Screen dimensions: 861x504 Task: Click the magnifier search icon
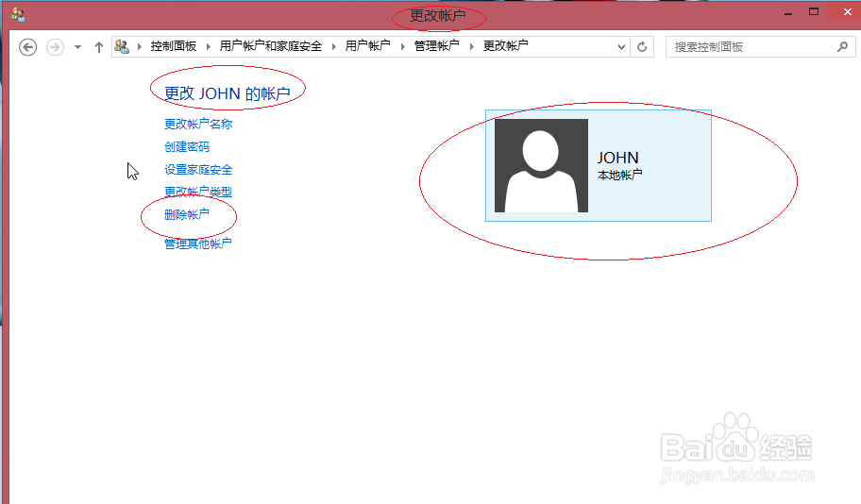[842, 47]
